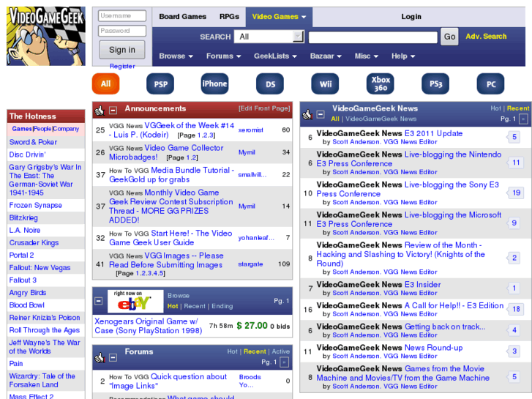Open Edit Front Page link
Image resolution: width=532 pixels, height=399 pixels.
pos(264,108)
